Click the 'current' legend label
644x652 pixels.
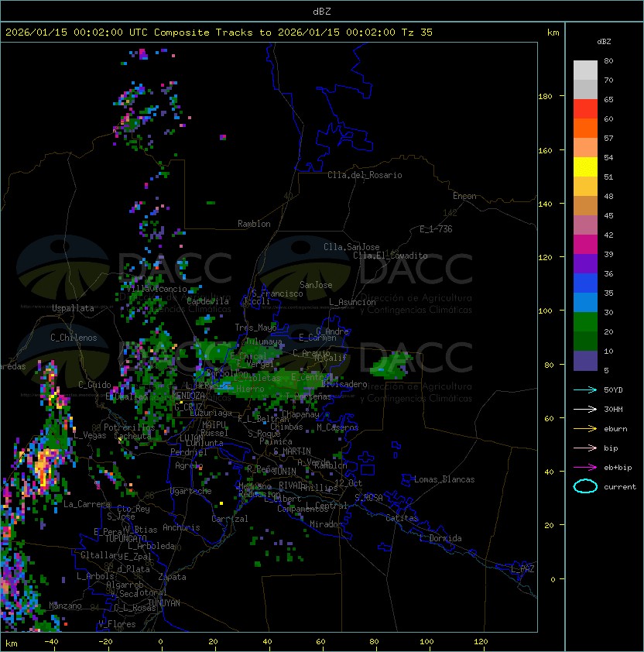pos(620,487)
